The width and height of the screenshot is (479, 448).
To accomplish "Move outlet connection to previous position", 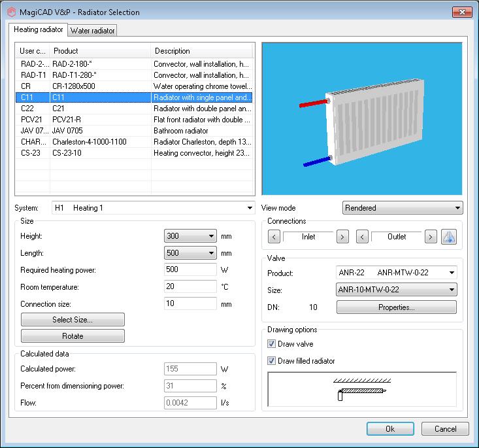I will point(362,237).
